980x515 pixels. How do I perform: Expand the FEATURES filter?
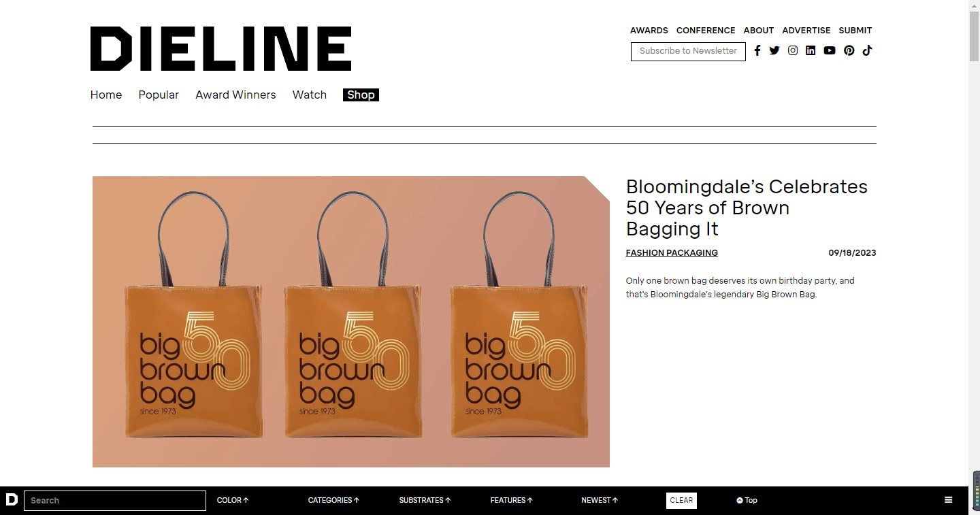click(512, 500)
